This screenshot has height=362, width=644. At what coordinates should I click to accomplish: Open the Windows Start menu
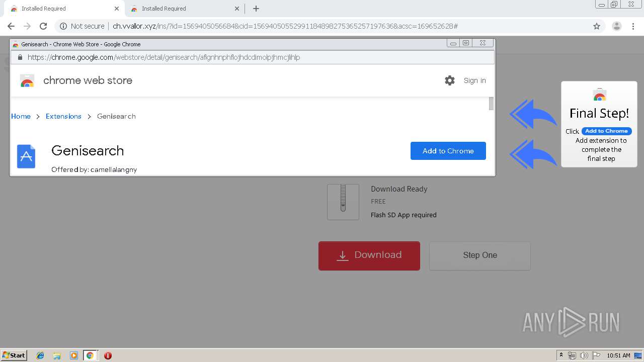(14, 355)
